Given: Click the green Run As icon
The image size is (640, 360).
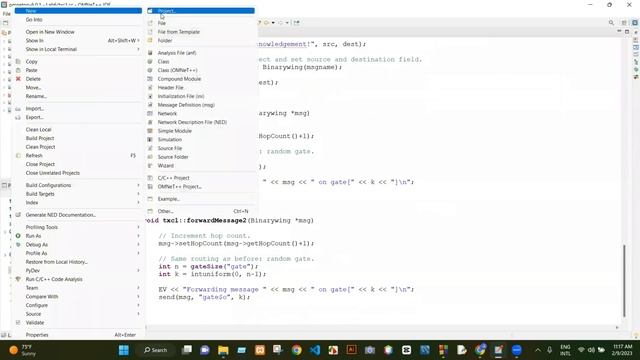Looking at the screenshot, I should (18, 236).
